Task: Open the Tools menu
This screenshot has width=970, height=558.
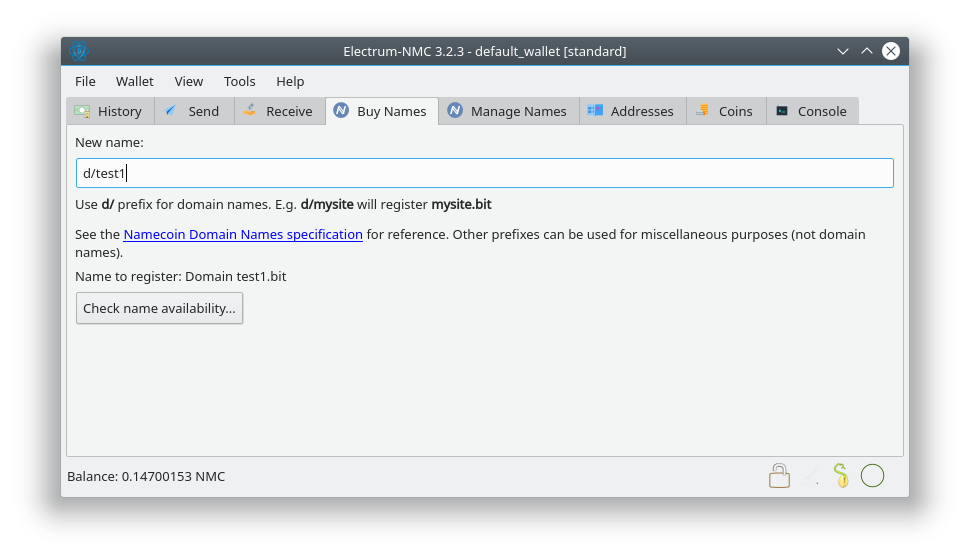Action: click(x=239, y=81)
